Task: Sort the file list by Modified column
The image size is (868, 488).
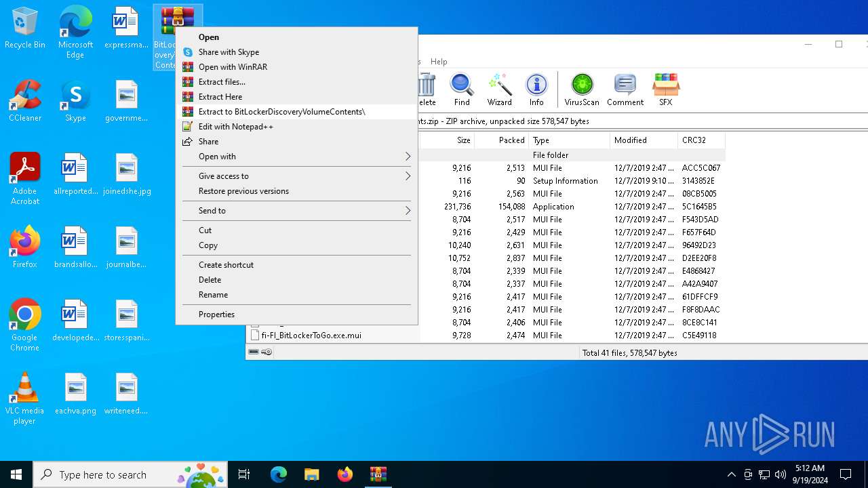Action: (644, 140)
